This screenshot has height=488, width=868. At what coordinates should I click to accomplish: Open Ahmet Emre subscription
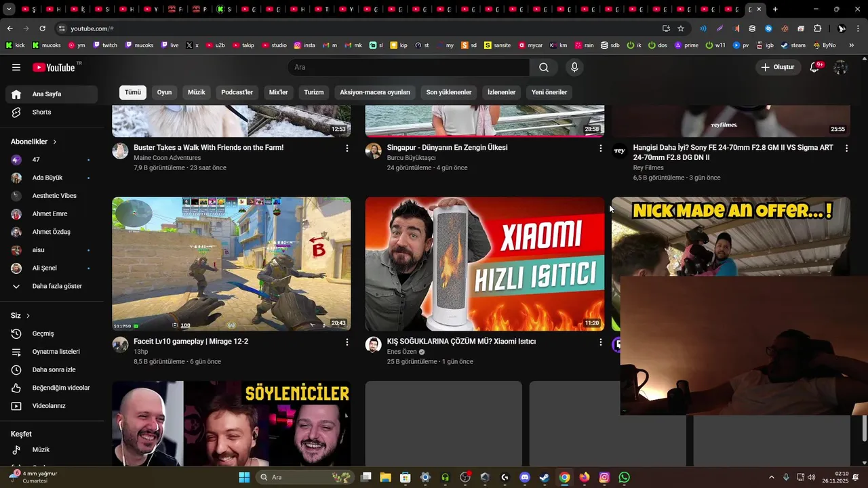pyautogui.click(x=52, y=213)
